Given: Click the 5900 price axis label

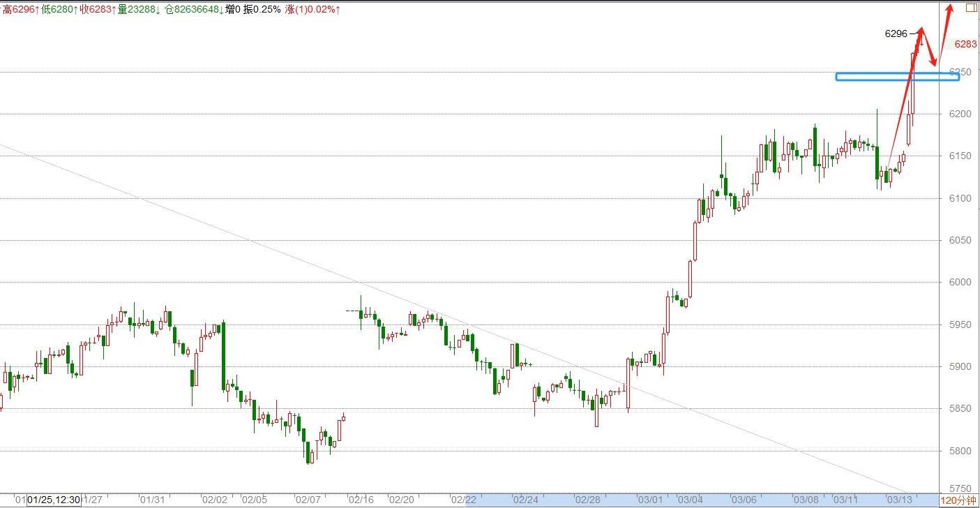Looking at the screenshot, I should [962, 366].
